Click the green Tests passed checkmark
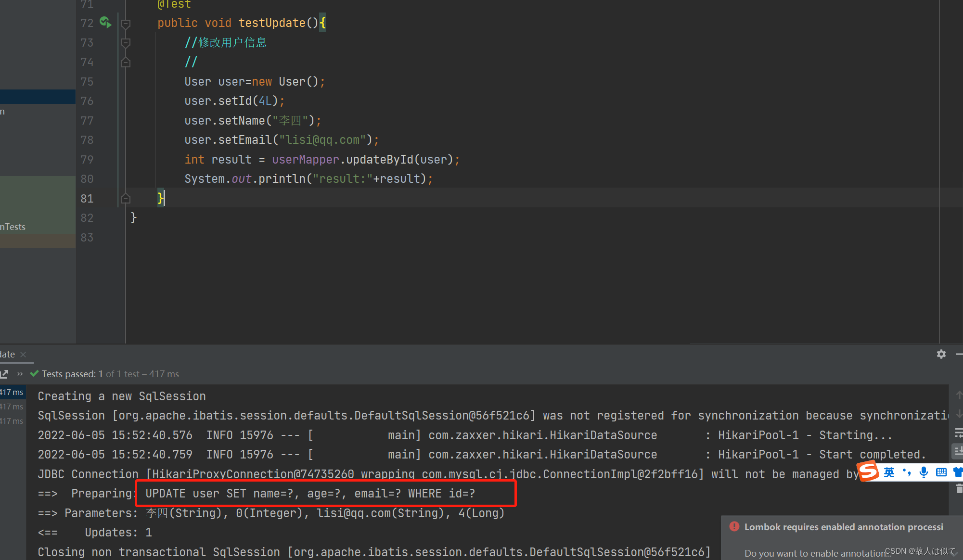 coord(34,373)
